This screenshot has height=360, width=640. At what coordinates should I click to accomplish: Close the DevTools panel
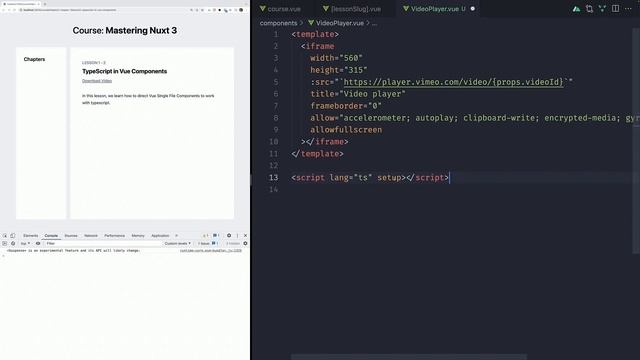[x=245, y=236]
